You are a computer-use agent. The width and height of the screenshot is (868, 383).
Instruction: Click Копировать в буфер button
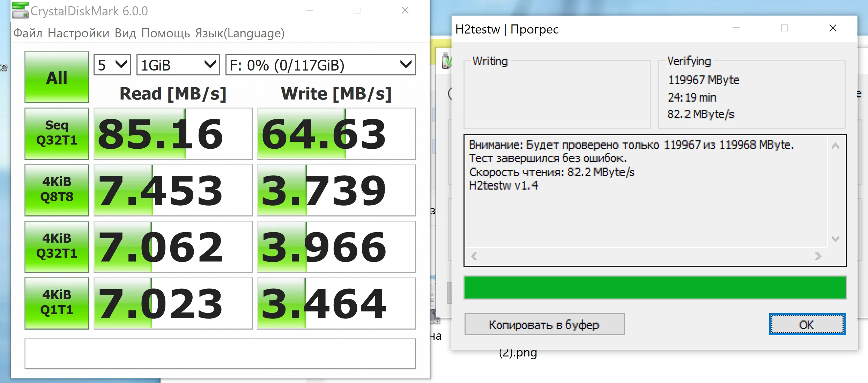point(544,324)
